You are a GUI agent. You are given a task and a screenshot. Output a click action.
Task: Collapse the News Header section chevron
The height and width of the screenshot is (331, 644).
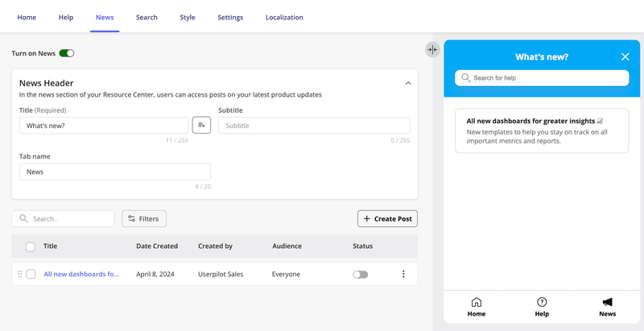(x=408, y=84)
